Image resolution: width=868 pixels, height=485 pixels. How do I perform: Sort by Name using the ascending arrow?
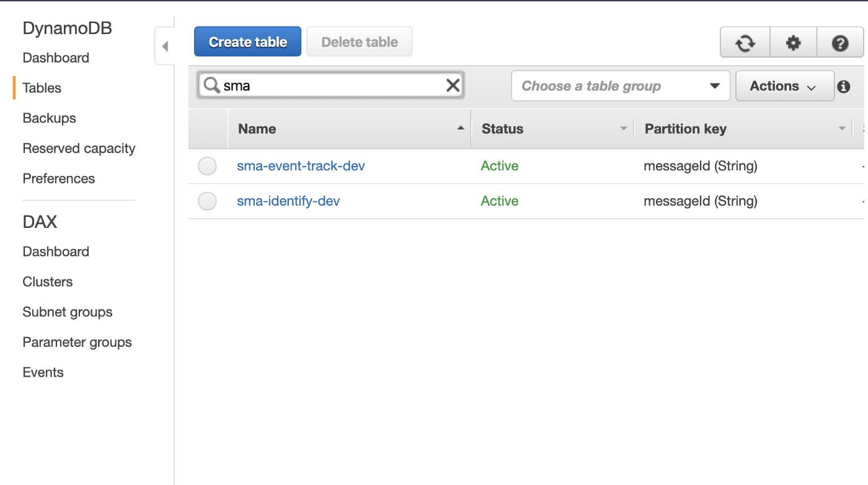coord(461,128)
